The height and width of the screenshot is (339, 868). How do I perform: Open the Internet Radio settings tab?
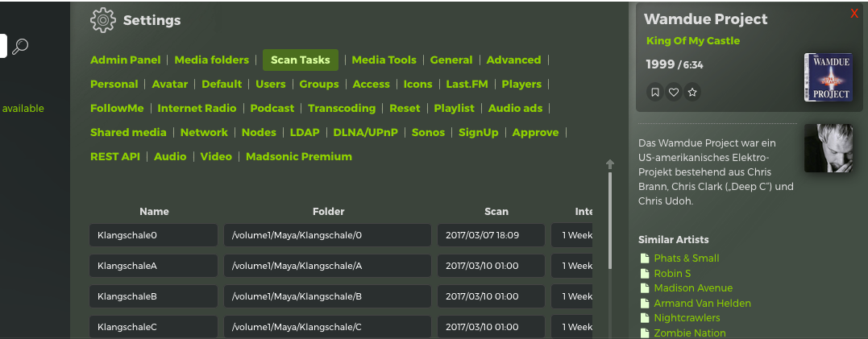click(x=197, y=109)
